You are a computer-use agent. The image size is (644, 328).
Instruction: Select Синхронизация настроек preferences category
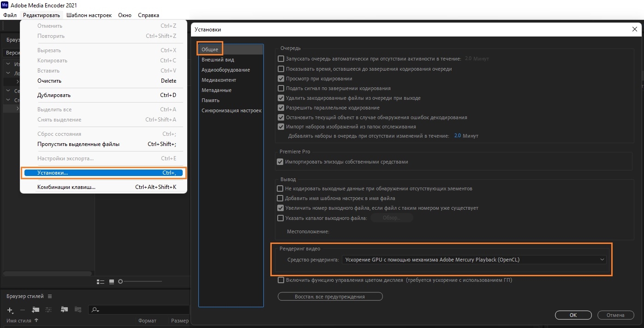[232, 110]
